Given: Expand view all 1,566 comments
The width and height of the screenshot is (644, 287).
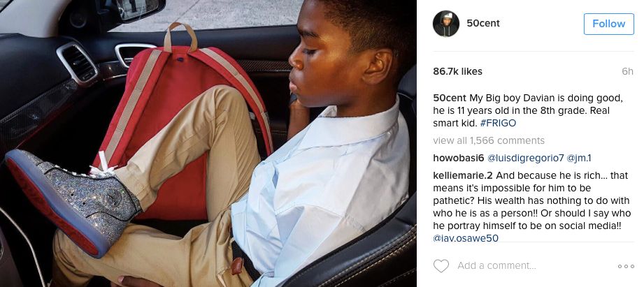Looking at the screenshot, I should [489, 140].
